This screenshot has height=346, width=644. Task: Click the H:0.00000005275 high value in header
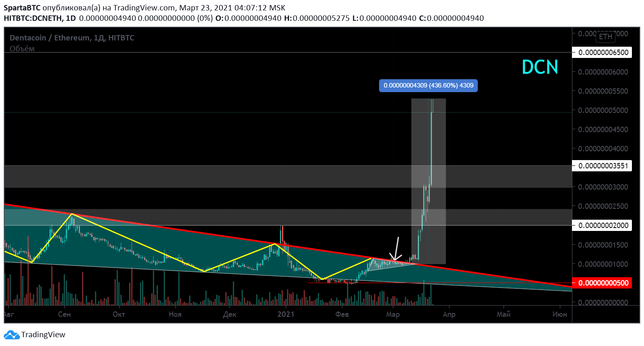pos(317,18)
